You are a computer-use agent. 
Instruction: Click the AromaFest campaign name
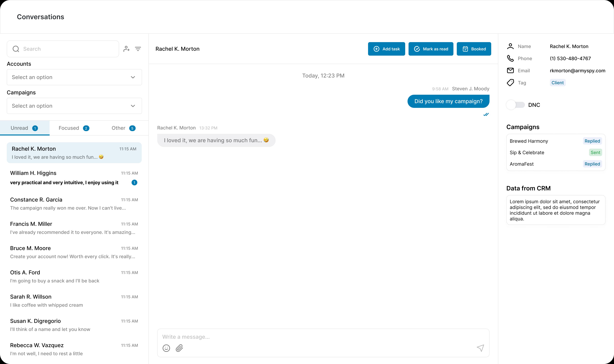tap(522, 164)
